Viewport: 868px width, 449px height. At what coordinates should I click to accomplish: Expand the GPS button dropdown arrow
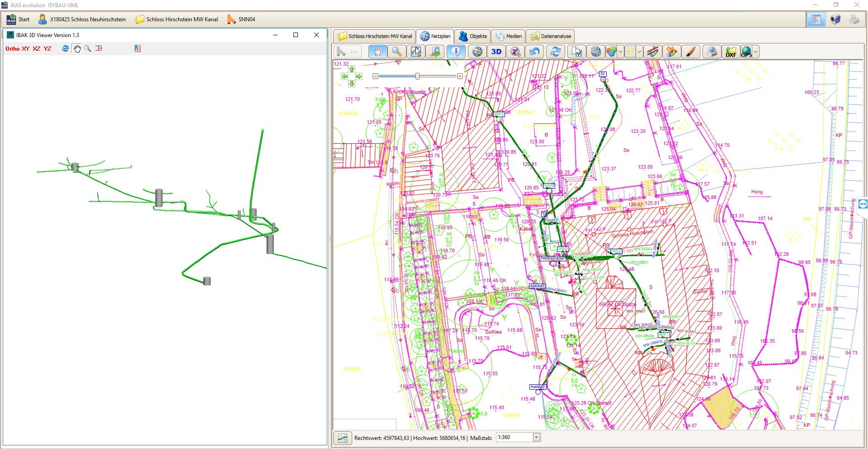pyautogui.click(x=755, y=52)
